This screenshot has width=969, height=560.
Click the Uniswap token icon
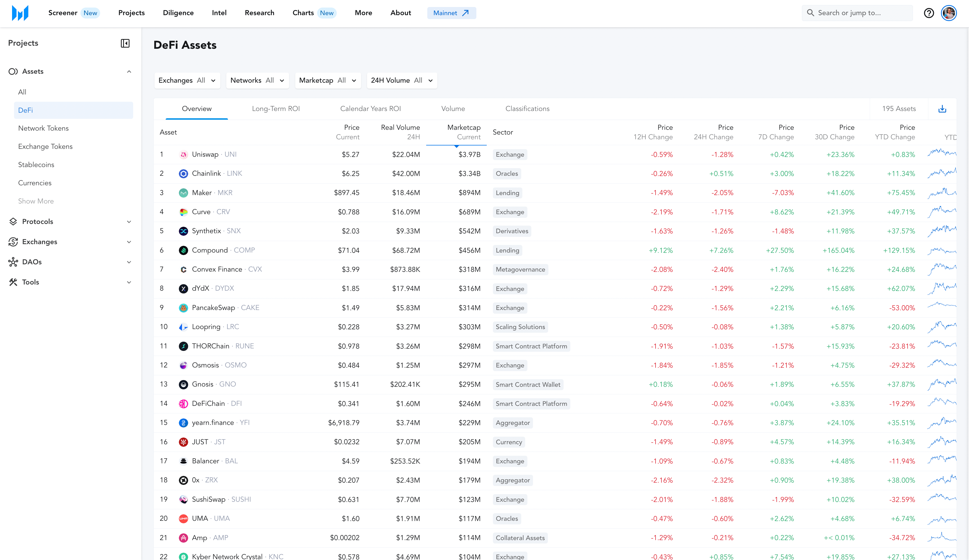point(183,154)
